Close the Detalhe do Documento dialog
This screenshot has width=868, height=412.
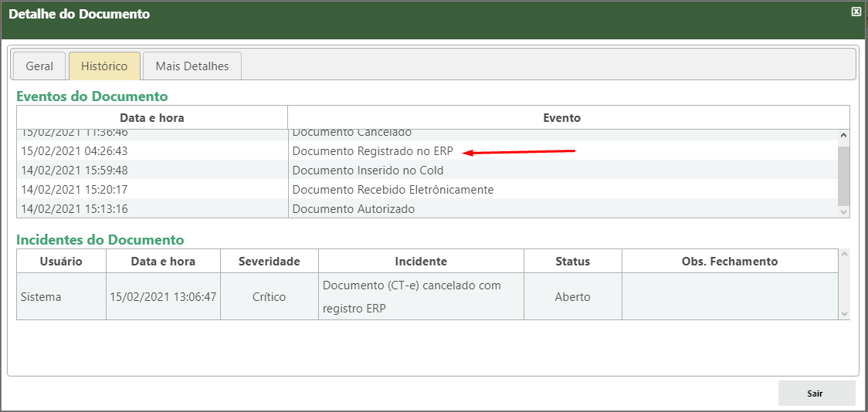tap(856, 12)
